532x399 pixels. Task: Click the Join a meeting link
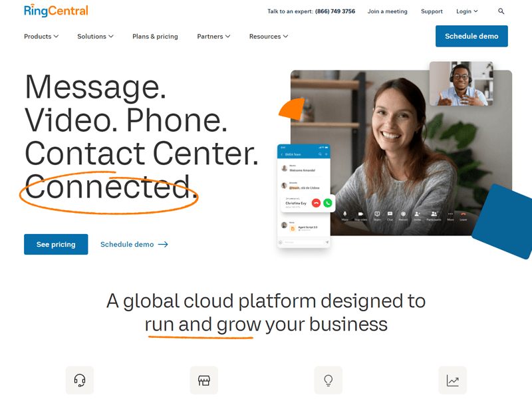[387, 11]
